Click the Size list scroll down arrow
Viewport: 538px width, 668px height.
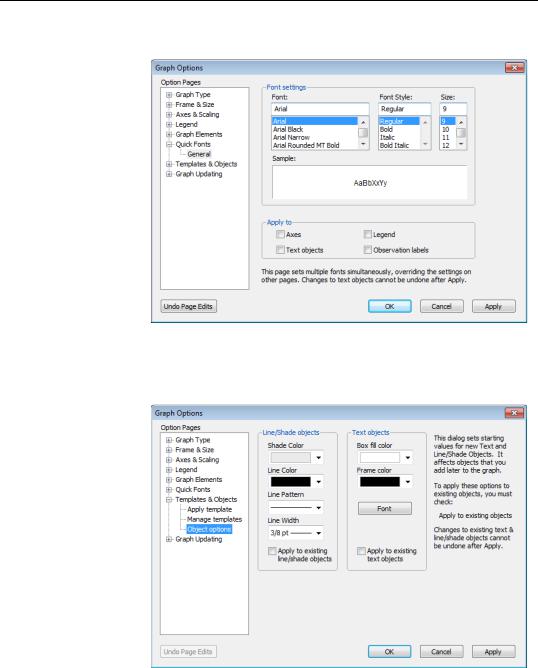tap(461, 144)
